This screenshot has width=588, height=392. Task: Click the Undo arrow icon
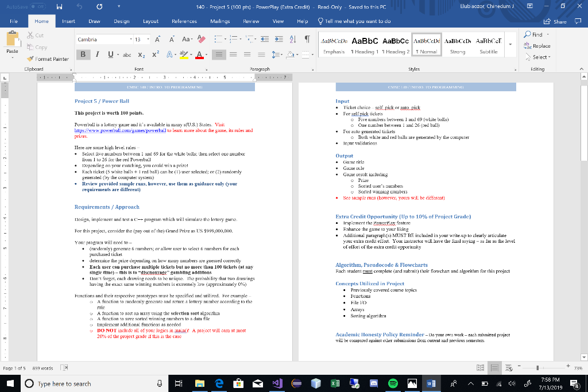[x=79, y=7]
